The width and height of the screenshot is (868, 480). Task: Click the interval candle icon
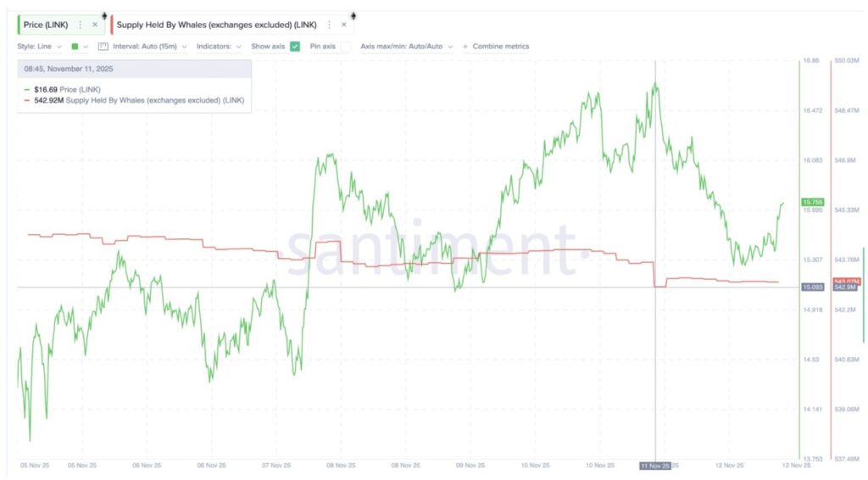pos(103,47)
